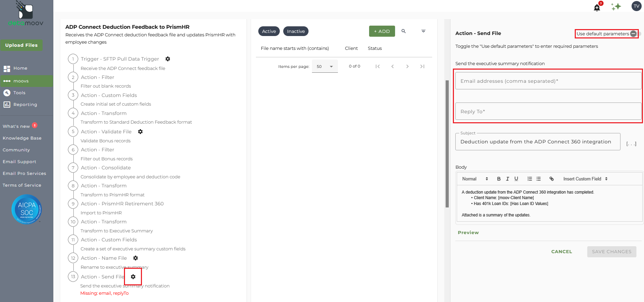Screen dimensions: 644x302
Task: Open settings gear for Name File action
Action: click(135, 258)
